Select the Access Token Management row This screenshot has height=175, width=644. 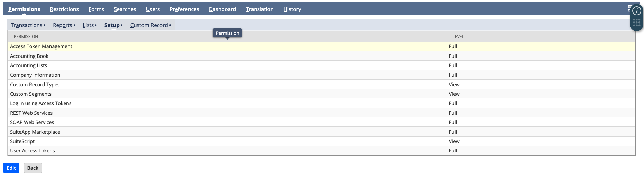41,46
